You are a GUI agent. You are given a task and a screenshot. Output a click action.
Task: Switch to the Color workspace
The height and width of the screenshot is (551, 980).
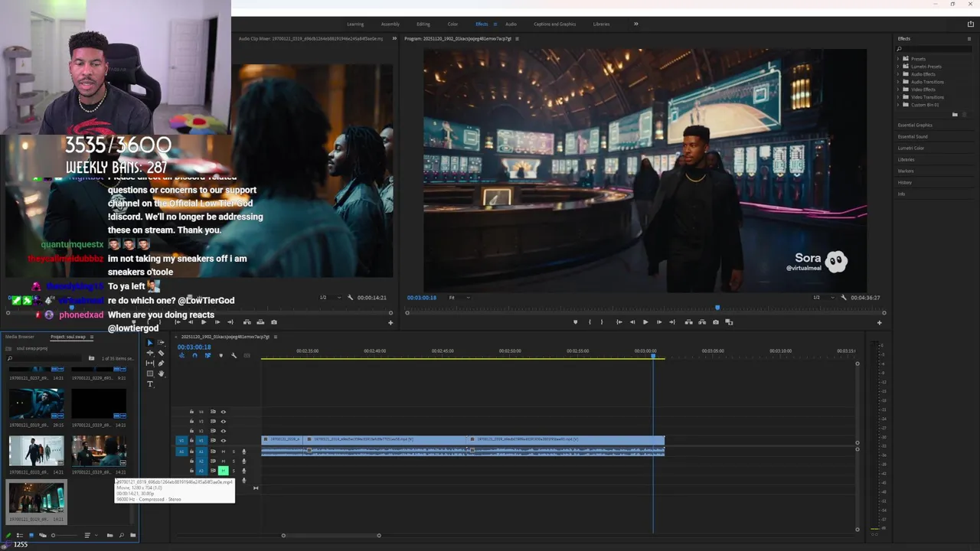(x=452, y=24)
